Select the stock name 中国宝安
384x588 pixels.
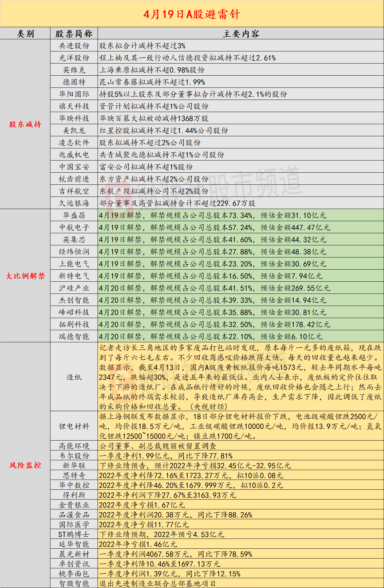(x=74, y=167)
